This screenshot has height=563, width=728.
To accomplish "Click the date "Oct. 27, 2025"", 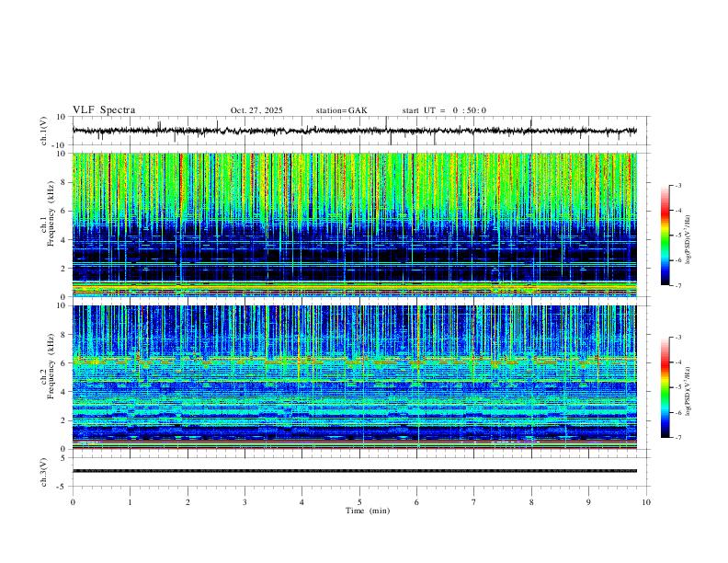I will tap(256, 110).
